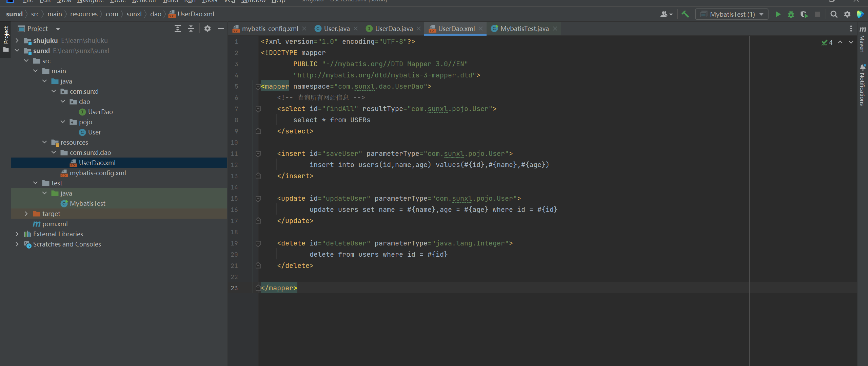Viewport: 868px width, 366px height.
Task: Run MybatisTest with the green play icon
Action: 778,14
